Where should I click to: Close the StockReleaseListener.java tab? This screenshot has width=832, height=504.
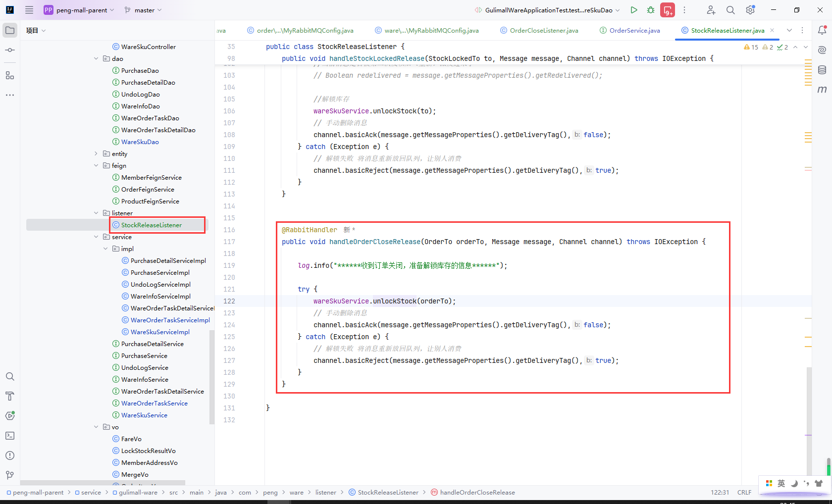tap(772, 30)
